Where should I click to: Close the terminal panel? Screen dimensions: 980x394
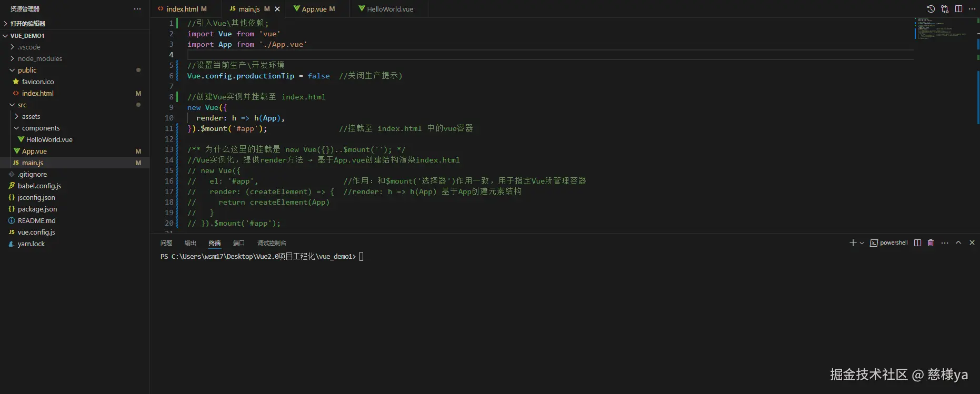pos(972,243)
